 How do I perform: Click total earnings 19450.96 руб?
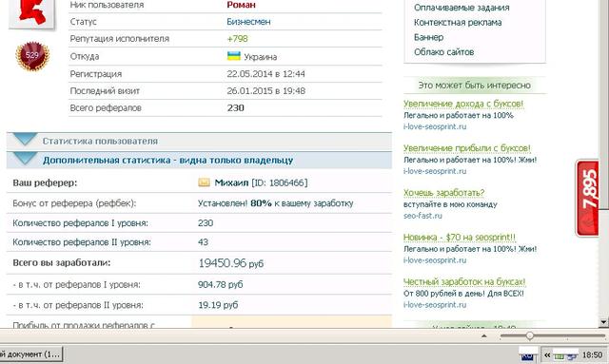pos(230,263)
